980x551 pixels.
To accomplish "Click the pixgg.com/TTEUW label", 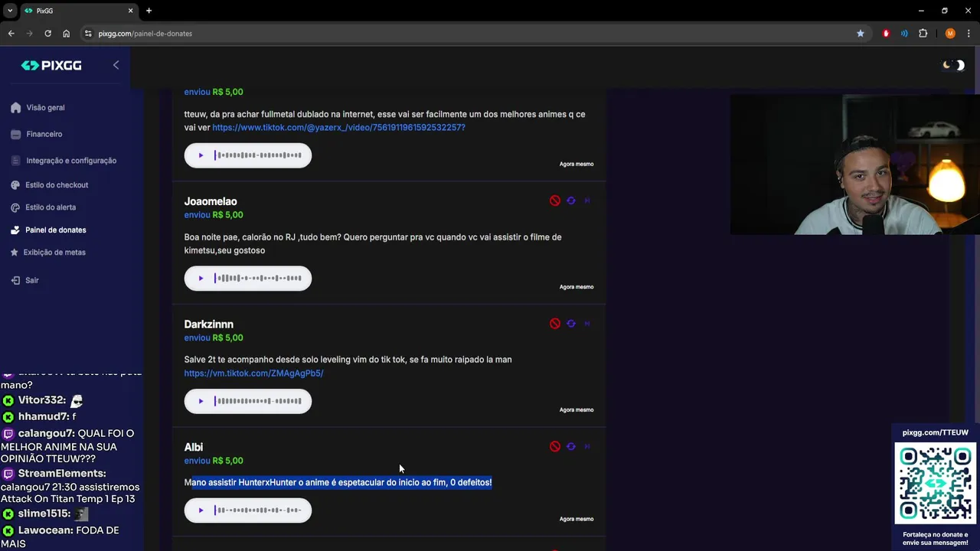I will coord(935,432).
